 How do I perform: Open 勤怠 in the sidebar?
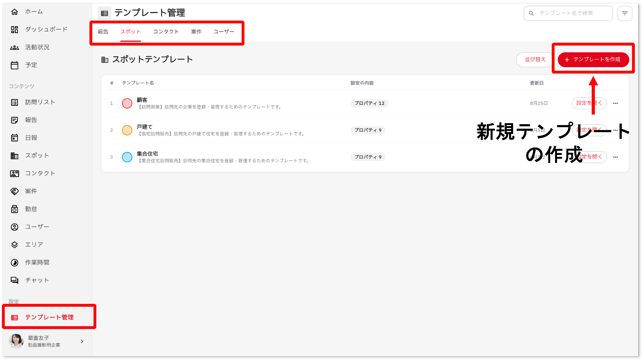(24, 209)
